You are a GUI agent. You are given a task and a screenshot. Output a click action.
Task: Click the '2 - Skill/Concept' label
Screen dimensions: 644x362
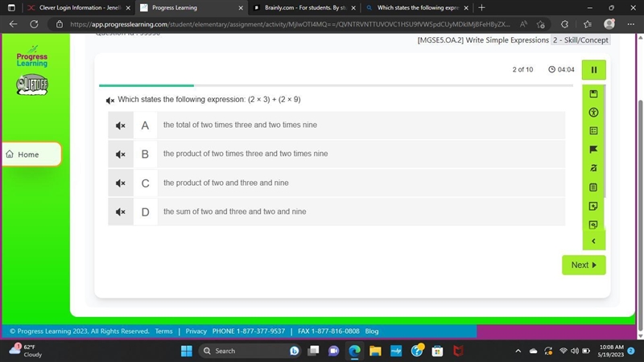580,40
